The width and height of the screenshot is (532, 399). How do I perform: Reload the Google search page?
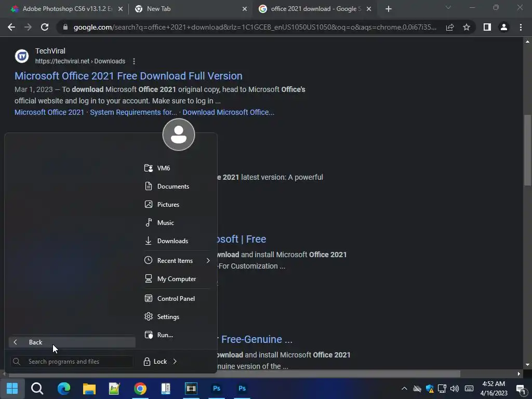tap(45, 27)
